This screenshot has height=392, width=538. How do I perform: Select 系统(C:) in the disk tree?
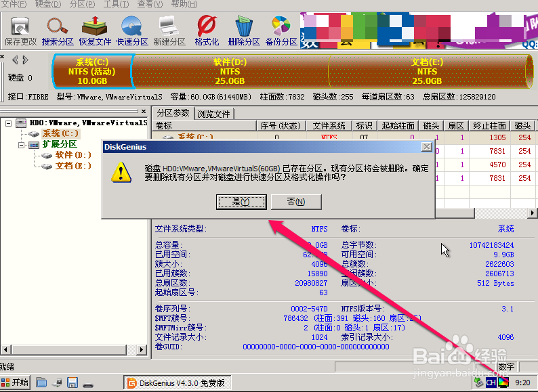click(60, 133)
